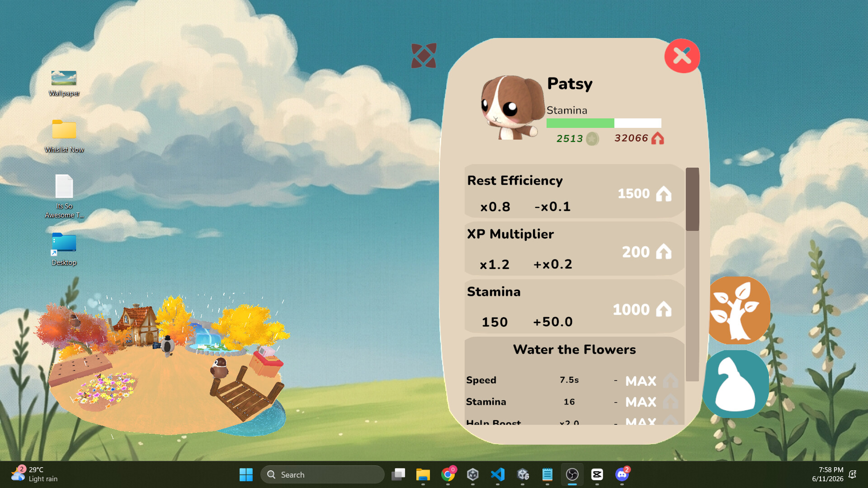Image resolution: width=868 pixels, height=488 pixels.
Task: Open the weather widget showing 29°C
Action: tap(35, 474)
